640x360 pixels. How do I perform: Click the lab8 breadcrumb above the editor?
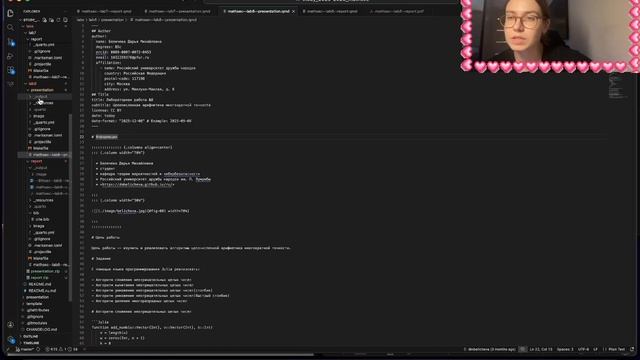click(x=93, y=20)
